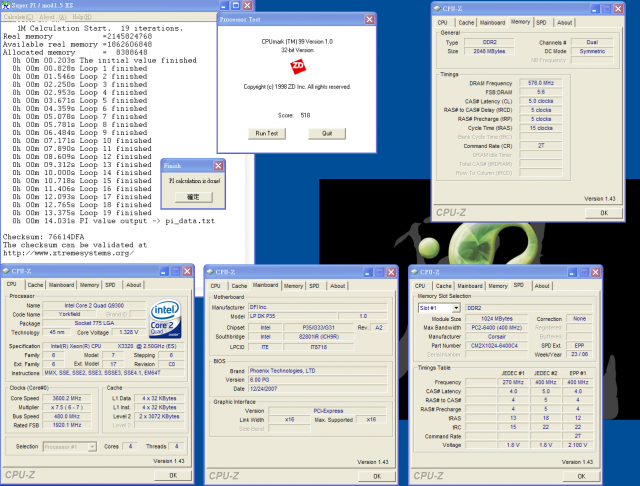Minimize the CPU-Z SPD window

coord(573,272)
